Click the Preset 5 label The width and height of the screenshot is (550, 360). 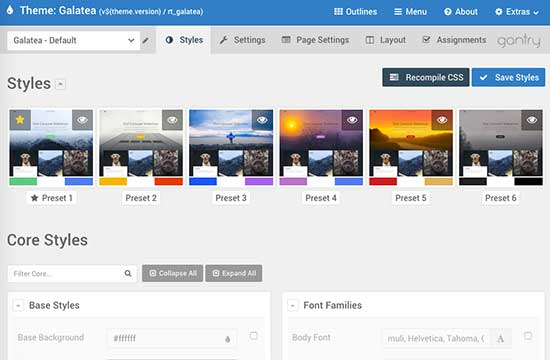click(411, 198)
